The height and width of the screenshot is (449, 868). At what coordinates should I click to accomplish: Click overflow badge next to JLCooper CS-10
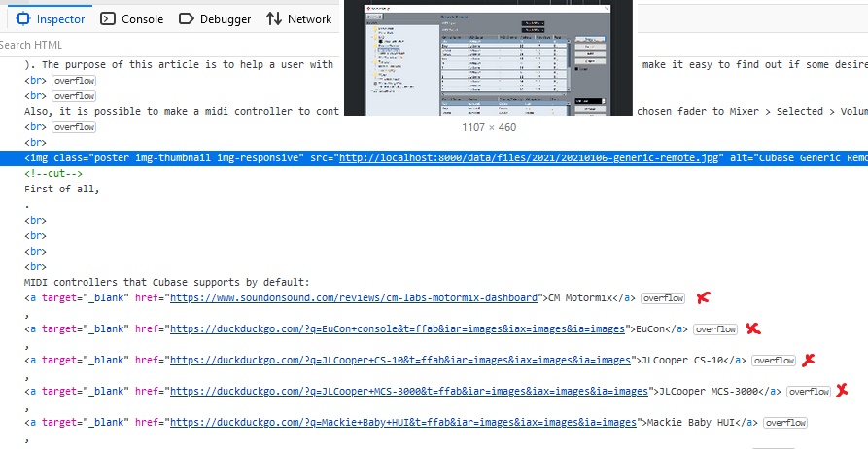tap(774, 360)
